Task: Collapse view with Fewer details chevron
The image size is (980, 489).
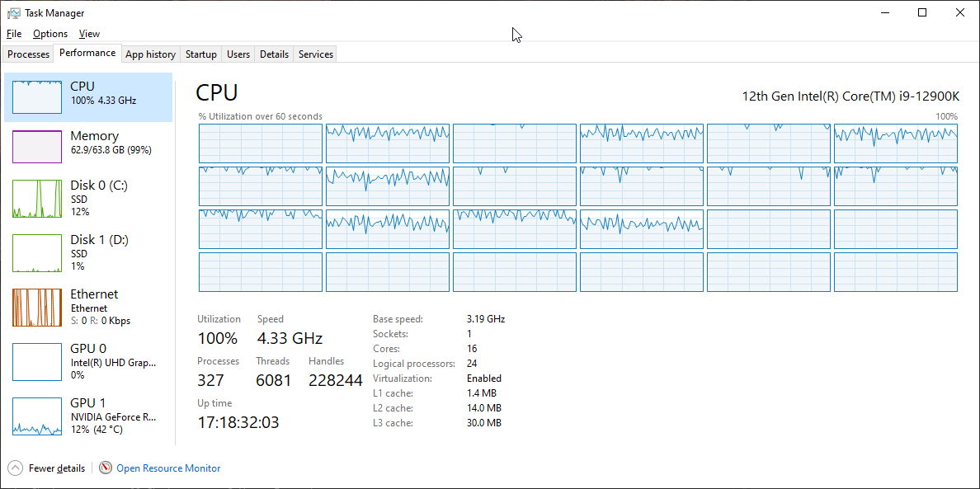Action: (x=16, y=468)
